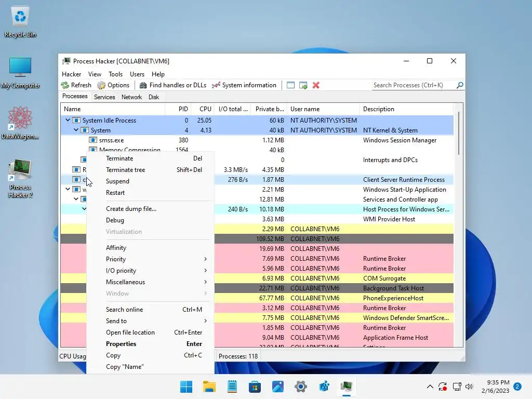Image resolution: width=532 pixels, height=399 pixels.
Task: Sort by the Description column header
Action: [x=406, y=109]
